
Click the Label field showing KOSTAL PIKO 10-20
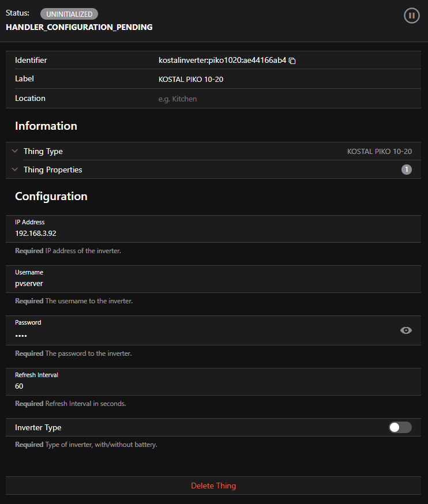point(191,80)
